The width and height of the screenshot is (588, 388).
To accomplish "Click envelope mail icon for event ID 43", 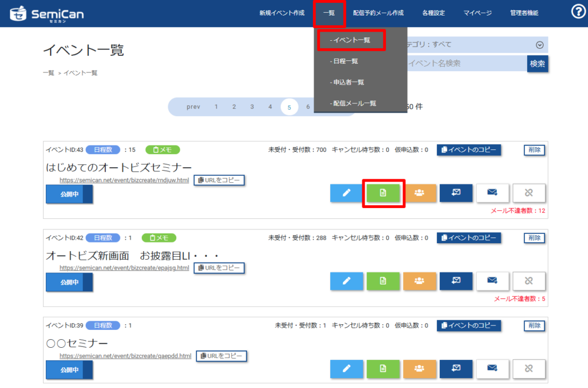I will click(492, 193).
